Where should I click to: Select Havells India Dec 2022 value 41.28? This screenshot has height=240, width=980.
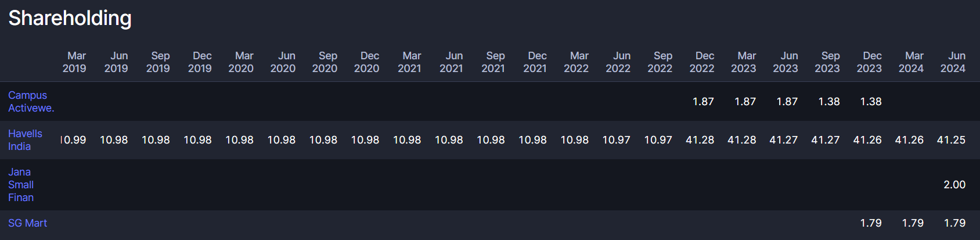[700, 140]
